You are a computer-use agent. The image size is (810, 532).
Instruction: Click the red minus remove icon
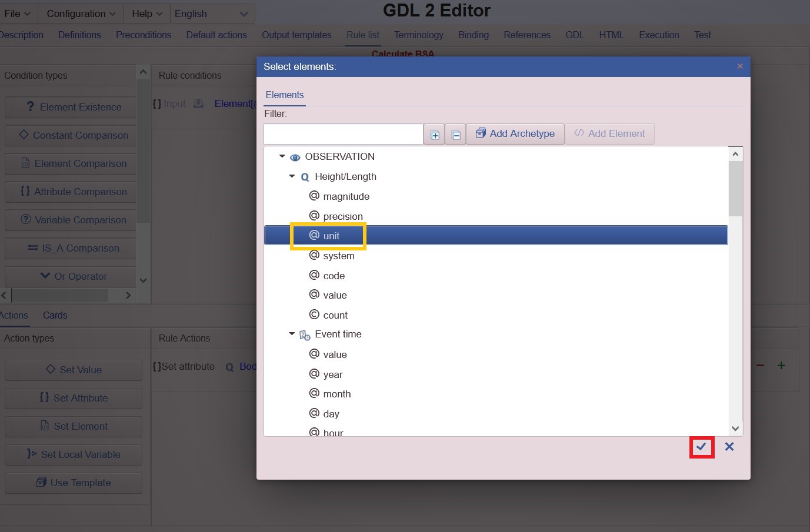[x=760, y=366]
